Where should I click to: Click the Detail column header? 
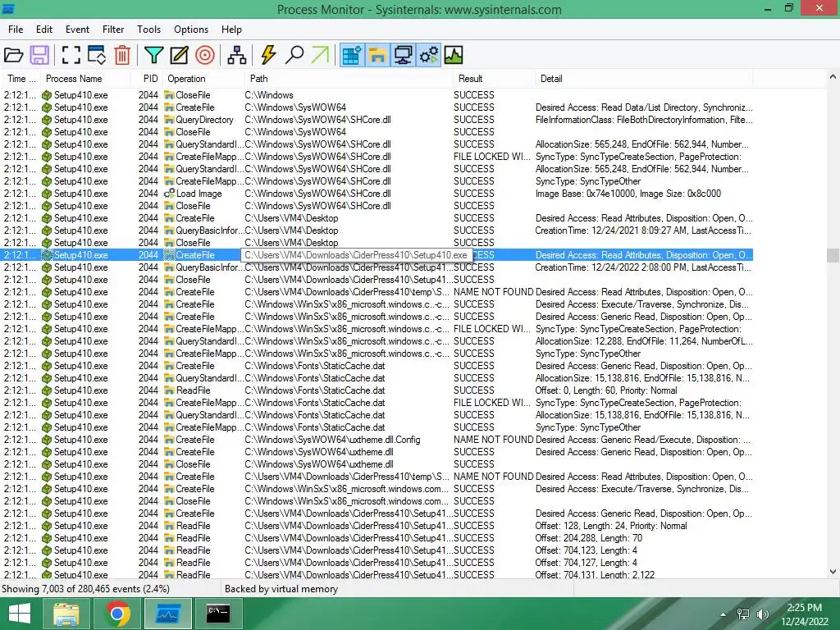(644, 79)
